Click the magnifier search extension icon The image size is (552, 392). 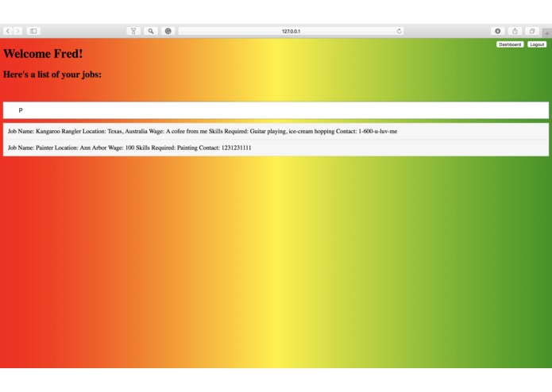click(x=151, y=31)
